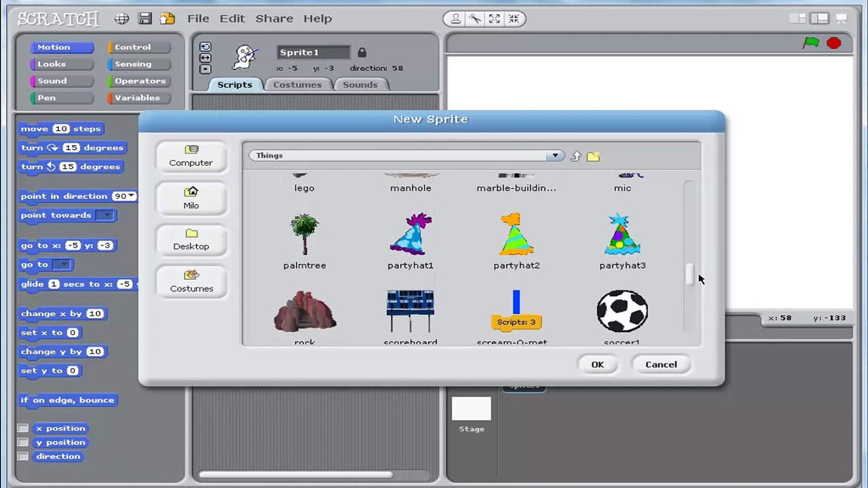Switch to the Costumes tab
The height and width of the screenshot is (488, 868).
[297, 84]
